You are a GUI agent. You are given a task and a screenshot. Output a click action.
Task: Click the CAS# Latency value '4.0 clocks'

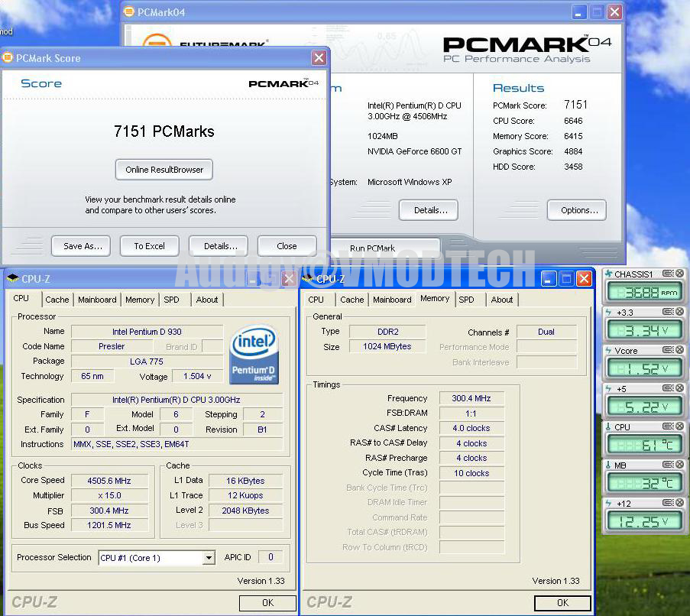pyautogui.click(x=471, y=428)
